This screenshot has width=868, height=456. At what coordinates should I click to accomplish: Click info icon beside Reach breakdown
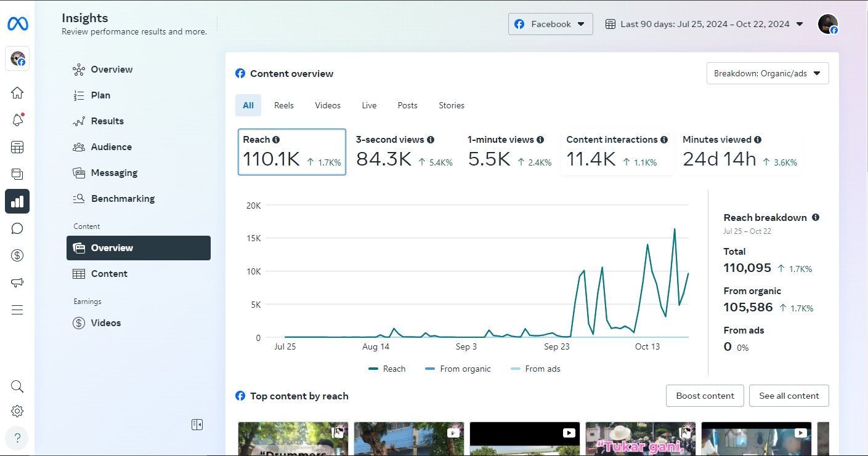pyautogui.click(x=816, y=217)
